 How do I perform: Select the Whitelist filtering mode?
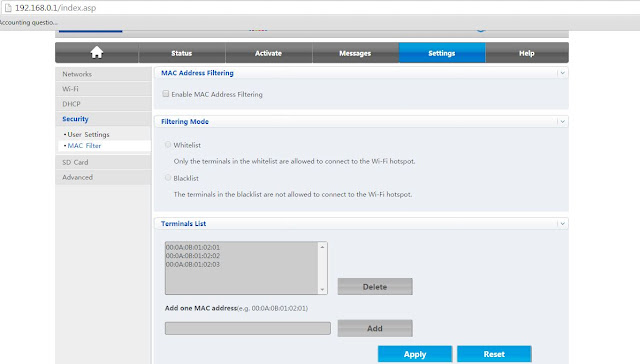coord(168,144)
